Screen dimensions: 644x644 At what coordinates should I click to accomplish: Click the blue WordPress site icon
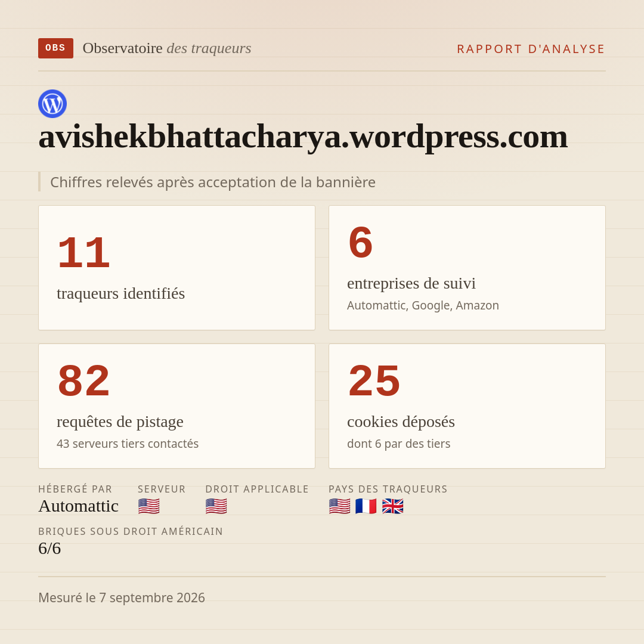tap(52, 104)
